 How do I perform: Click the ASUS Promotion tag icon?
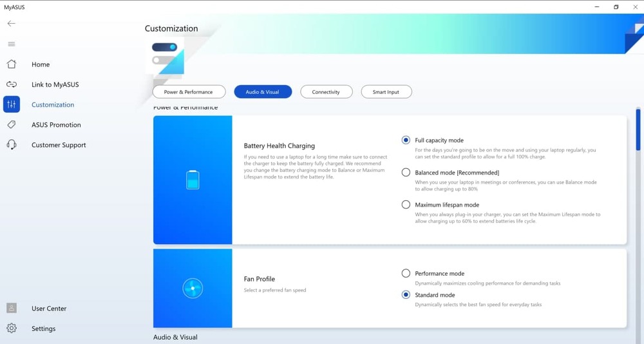[x=12, y=124]
